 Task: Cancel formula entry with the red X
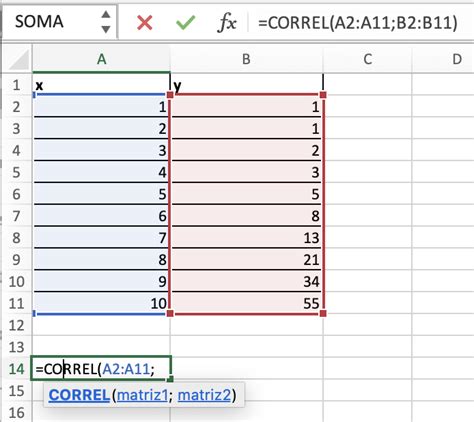pyautogui.click(x=145, y=23)
